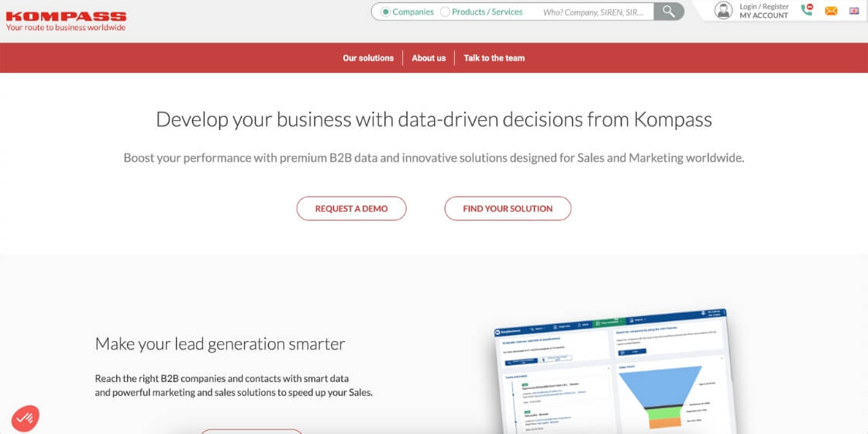
Task: Click the "Boost your performance" subtitle text
Action: pyautogui.click(x=434, y=158)
